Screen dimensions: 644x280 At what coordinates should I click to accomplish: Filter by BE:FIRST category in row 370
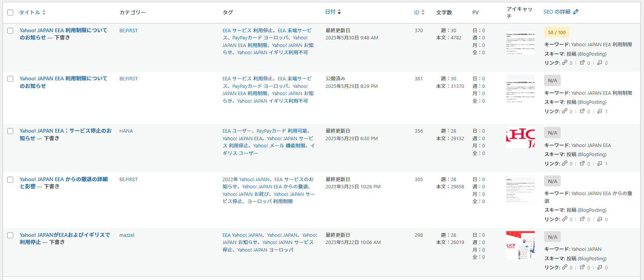click(129, 31)
